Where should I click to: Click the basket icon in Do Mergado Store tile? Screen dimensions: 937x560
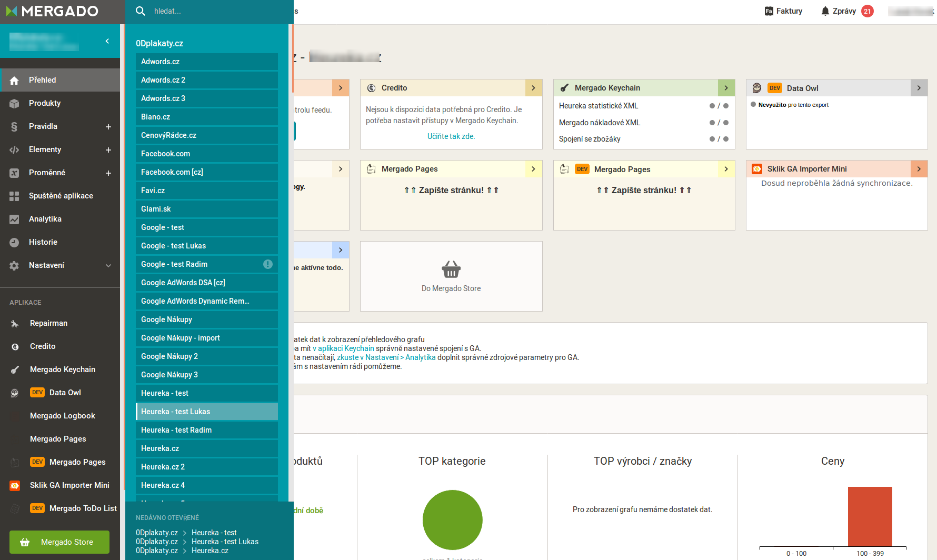tap(451, 269)
